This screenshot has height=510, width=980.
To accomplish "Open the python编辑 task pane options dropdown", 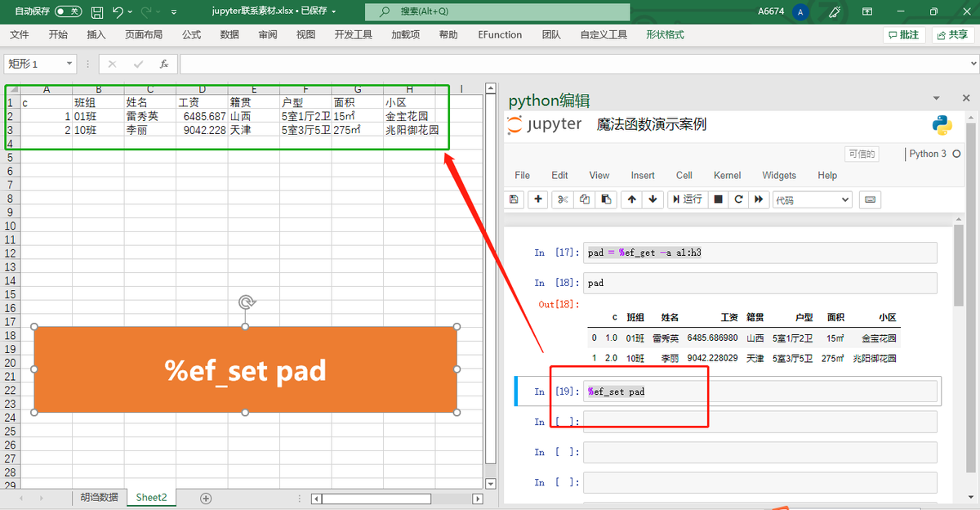I will pyautogui.click(x=936, y=98).
